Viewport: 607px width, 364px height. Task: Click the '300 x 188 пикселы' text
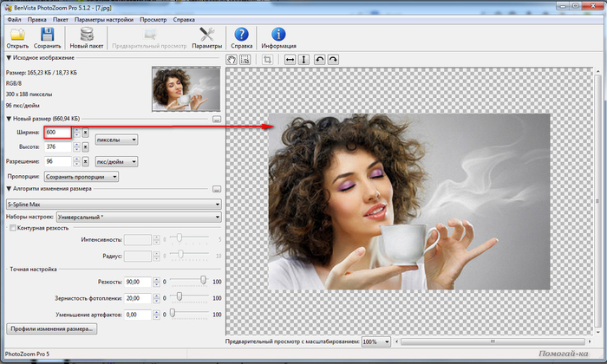29,94
